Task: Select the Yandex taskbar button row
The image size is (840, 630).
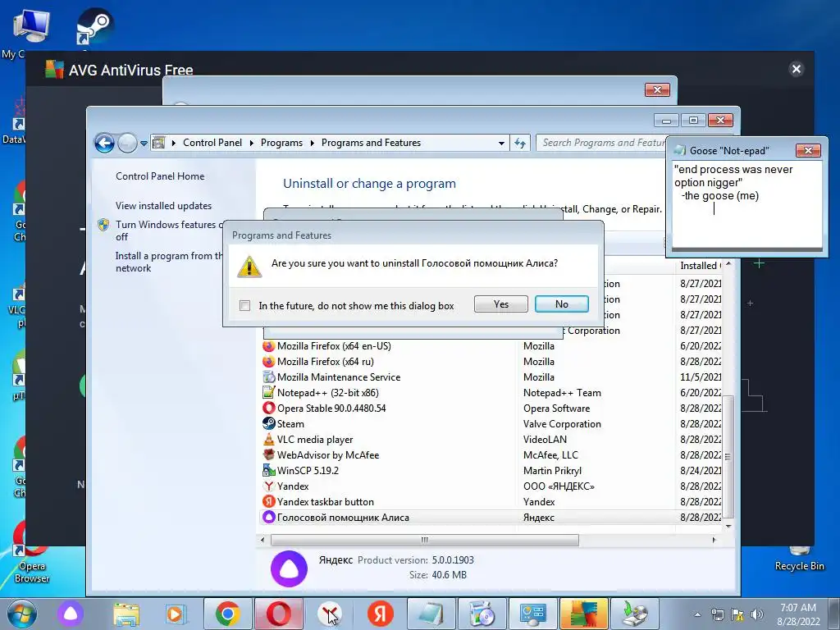Action: [x=490, y=502]
